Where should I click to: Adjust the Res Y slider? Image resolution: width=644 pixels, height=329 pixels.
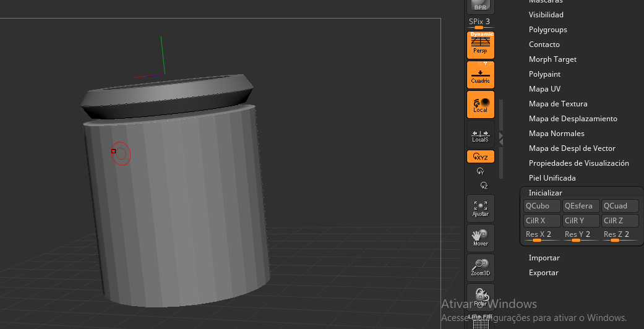[x=581, y=236]
